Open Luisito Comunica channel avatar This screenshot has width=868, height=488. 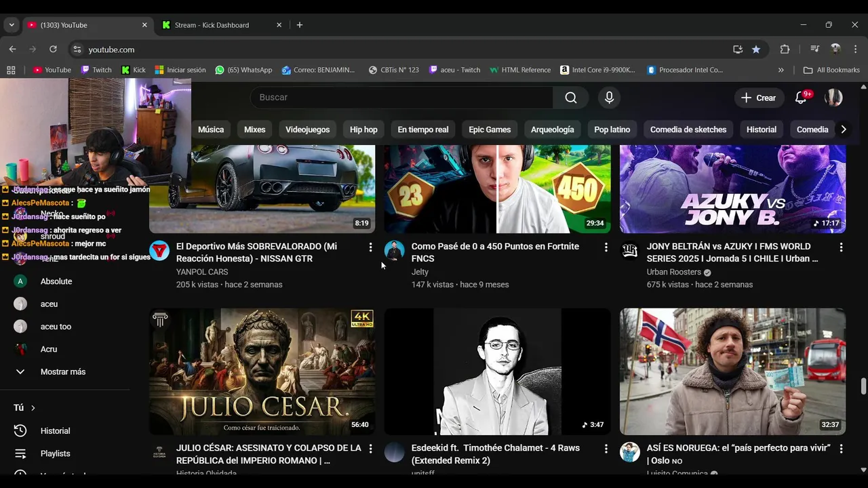pos(629,452)
